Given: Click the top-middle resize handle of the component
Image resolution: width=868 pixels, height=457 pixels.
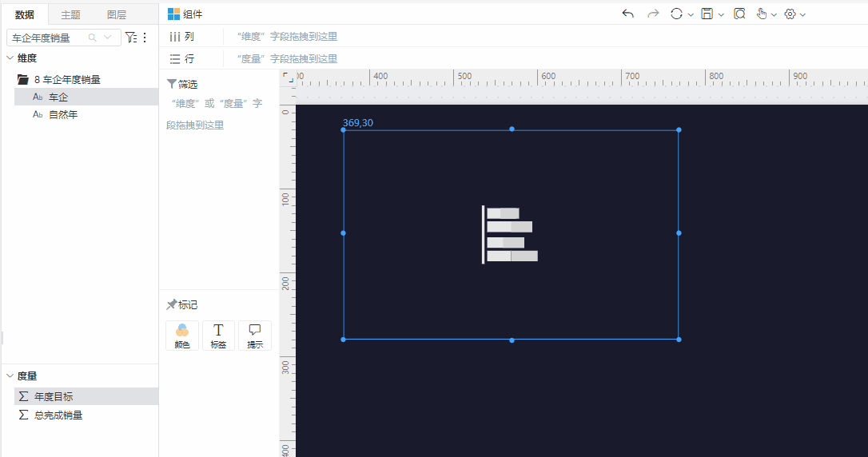Looking at the screenshot, I should pyautogui.click(x=512, y=129).
